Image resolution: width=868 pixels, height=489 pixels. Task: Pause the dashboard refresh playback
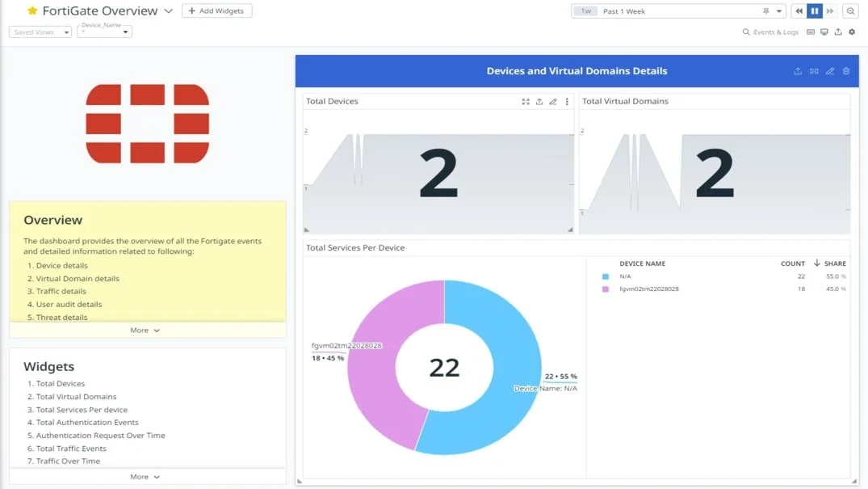pyautogui.click(x=814, y=11)
